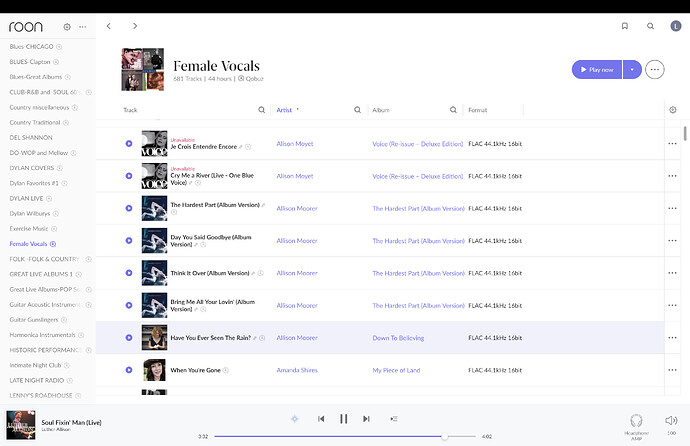The height and width of the screenshot is (446, 690).
Task: Open the bookmarks icon
Action: click(624, 26)
